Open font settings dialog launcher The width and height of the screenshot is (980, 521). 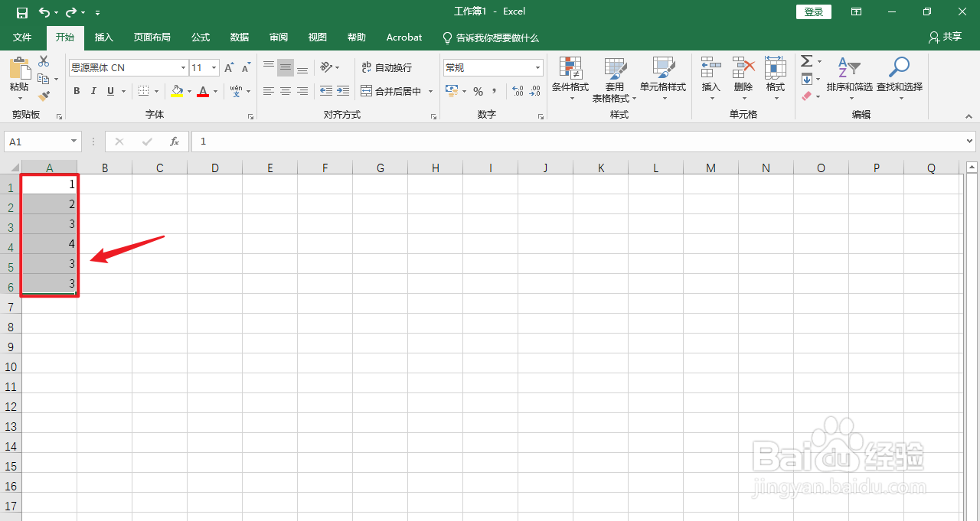[x=250, y=116]
